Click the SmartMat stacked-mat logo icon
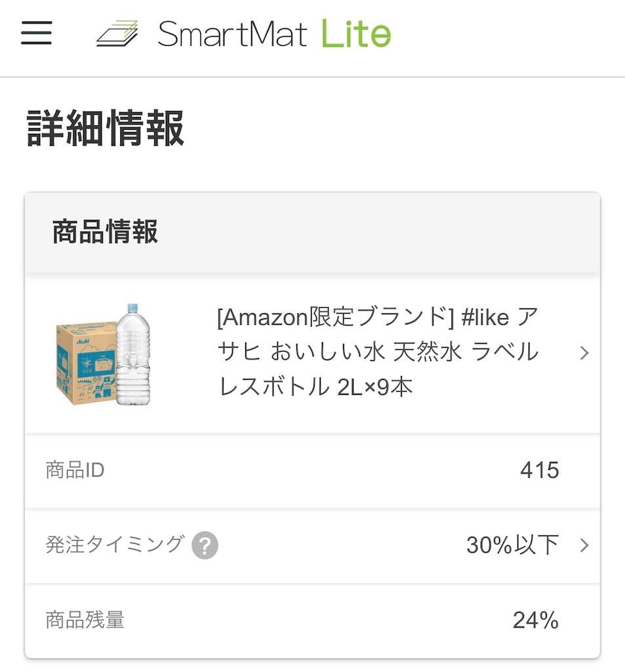Viewport: 625px width, 672px height. (x=118, y=33)
